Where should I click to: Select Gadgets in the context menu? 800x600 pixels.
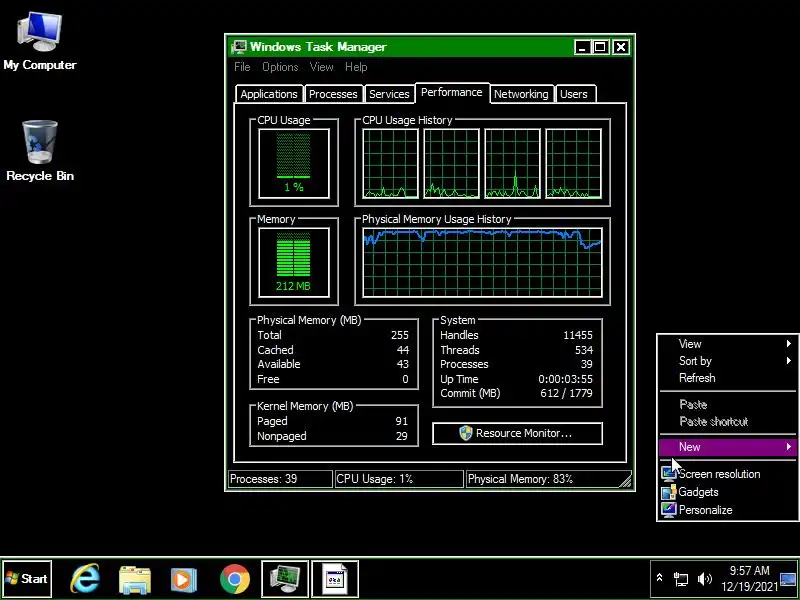pyautogui.click(x=728, y=492)
